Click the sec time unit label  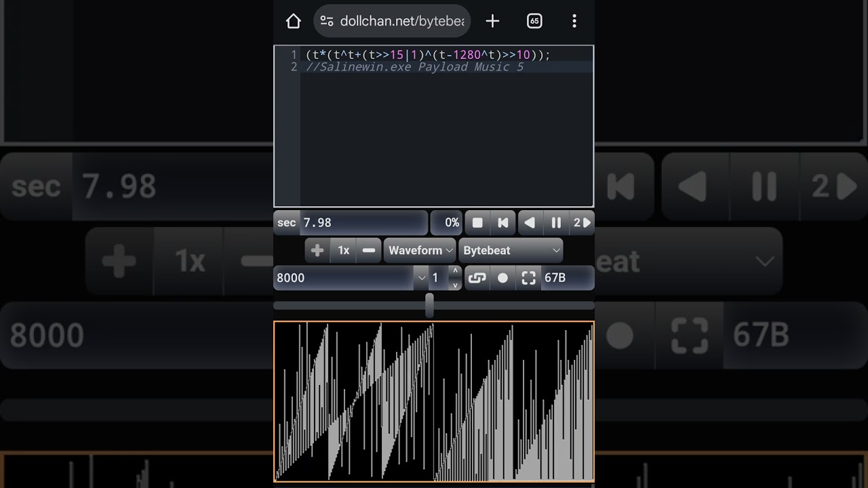287,222
